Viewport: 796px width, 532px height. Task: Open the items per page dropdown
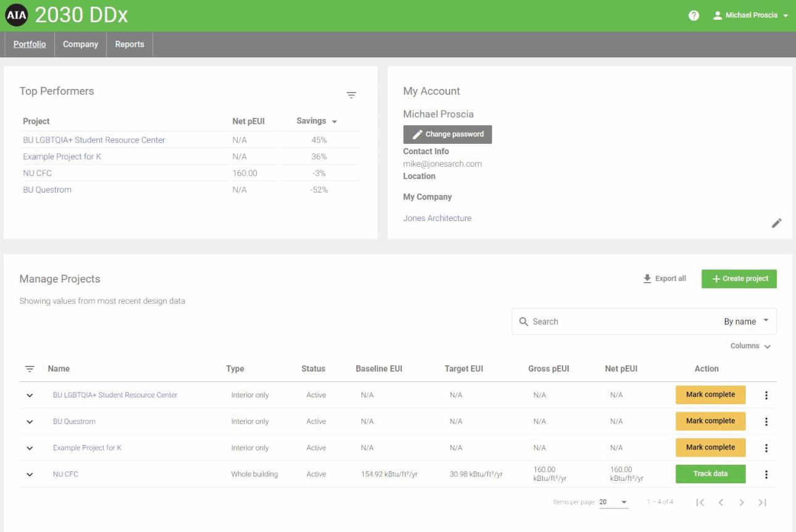click(613, 502)
